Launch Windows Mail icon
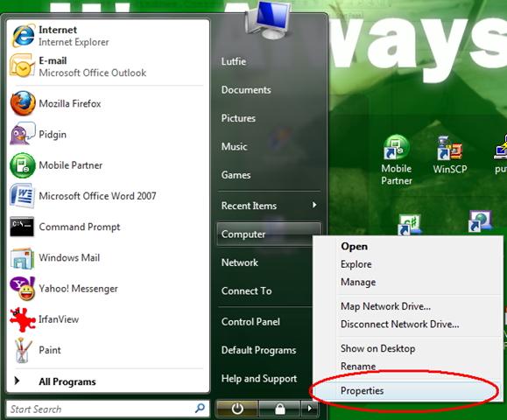Image resolution: width=507 pixels, height=420 pixels. 22,258
